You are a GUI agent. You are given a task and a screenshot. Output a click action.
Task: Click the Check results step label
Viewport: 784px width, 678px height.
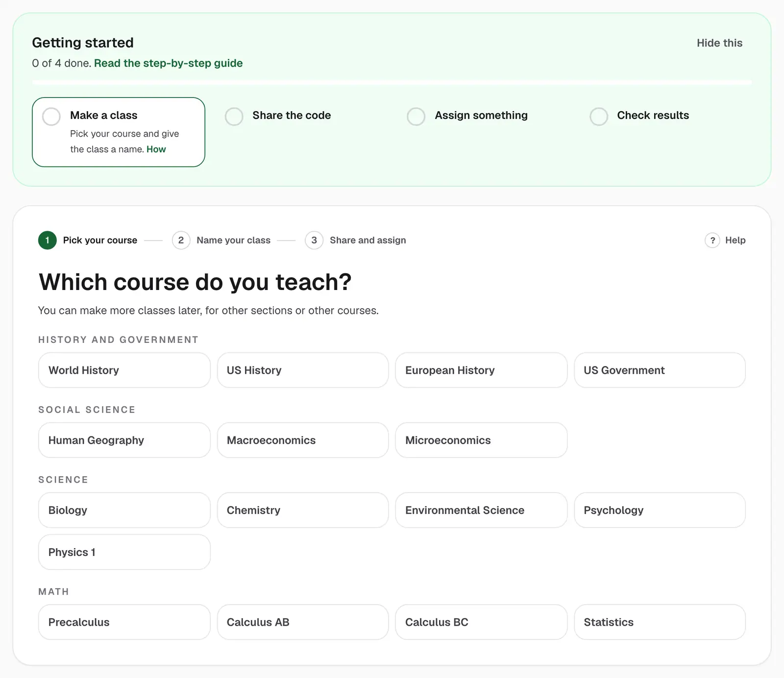coord(653,116)
